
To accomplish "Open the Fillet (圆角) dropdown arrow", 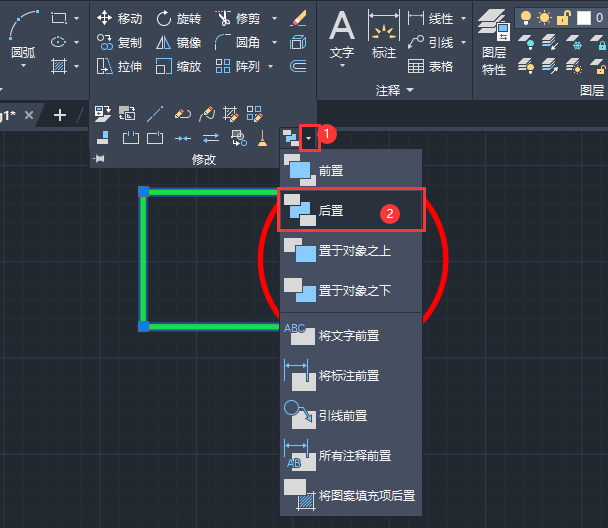I will coord(275,42).
